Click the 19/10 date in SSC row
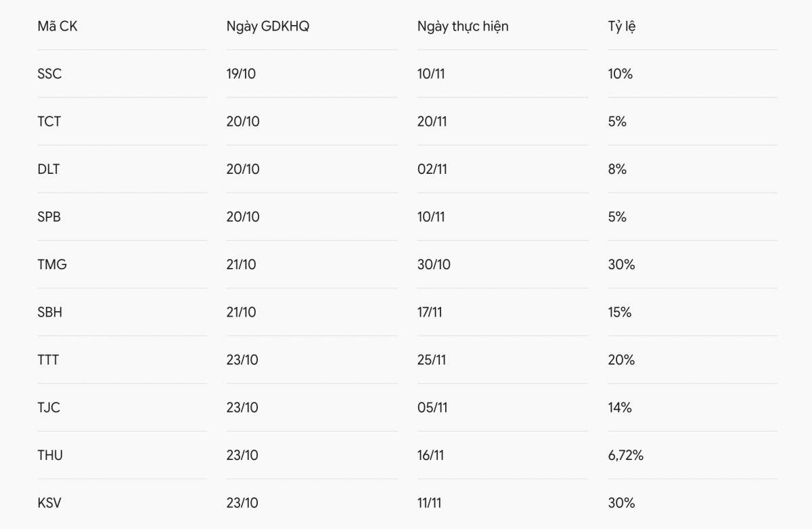 241,74
